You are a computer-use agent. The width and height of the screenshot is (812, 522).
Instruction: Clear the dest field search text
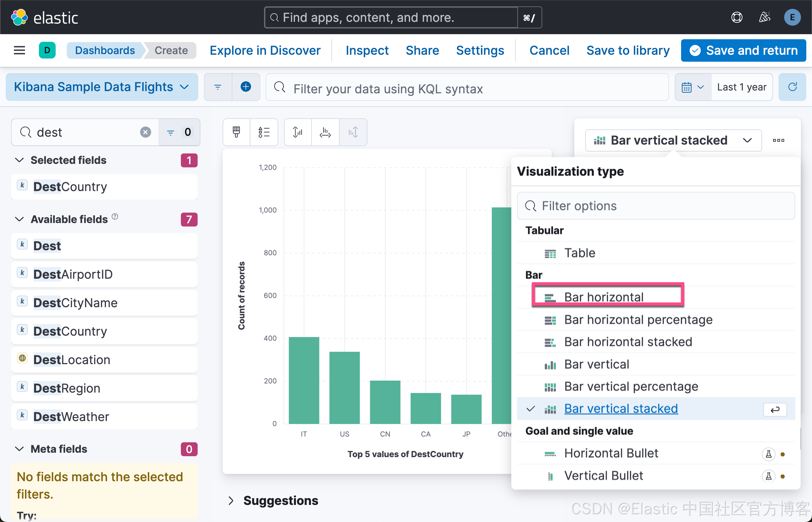pos(145,132)
